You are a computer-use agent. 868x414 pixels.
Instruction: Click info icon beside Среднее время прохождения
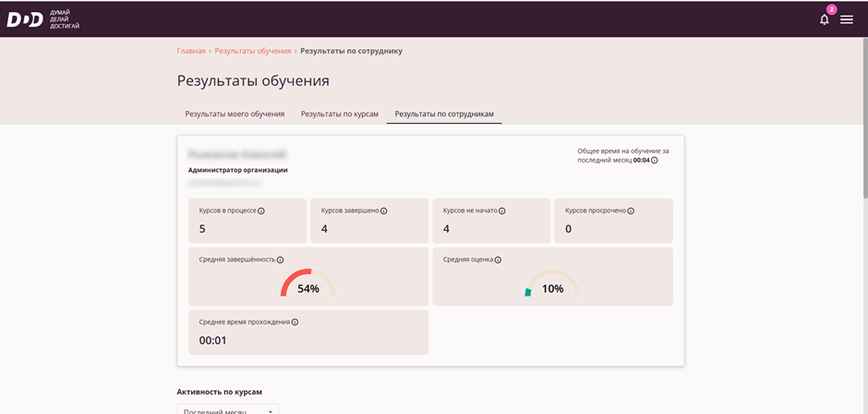(x=295, y=322)
